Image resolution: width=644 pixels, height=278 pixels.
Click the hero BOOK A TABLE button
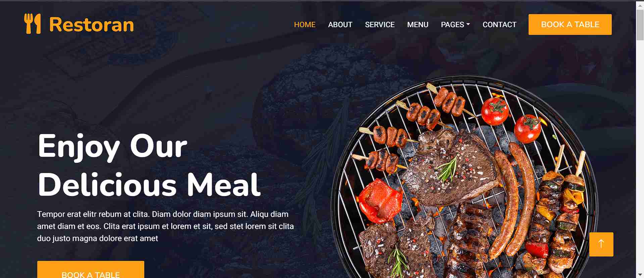(x=91, y=270)
